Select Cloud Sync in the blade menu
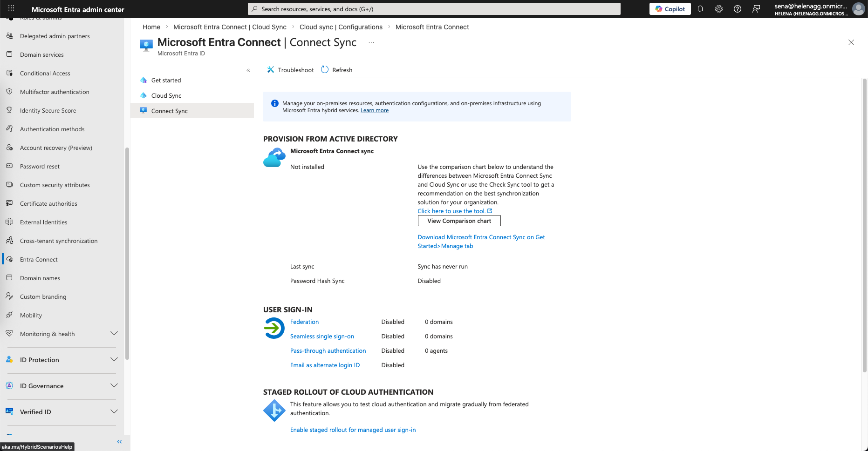The height and width of the screenshot is (451, 868). [x=166, y=95]
